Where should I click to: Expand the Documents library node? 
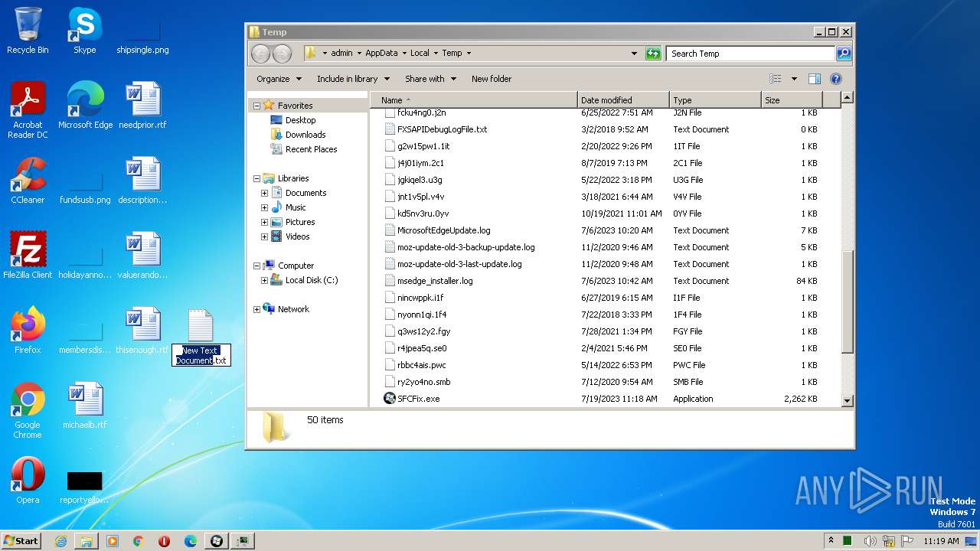coord(265,193)
